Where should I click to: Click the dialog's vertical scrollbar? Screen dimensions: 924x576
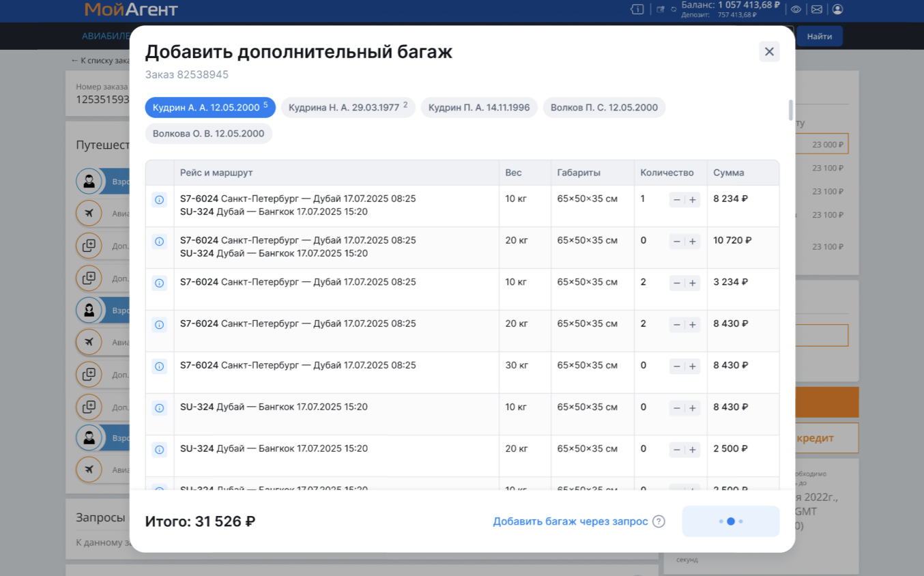point(791,110)
